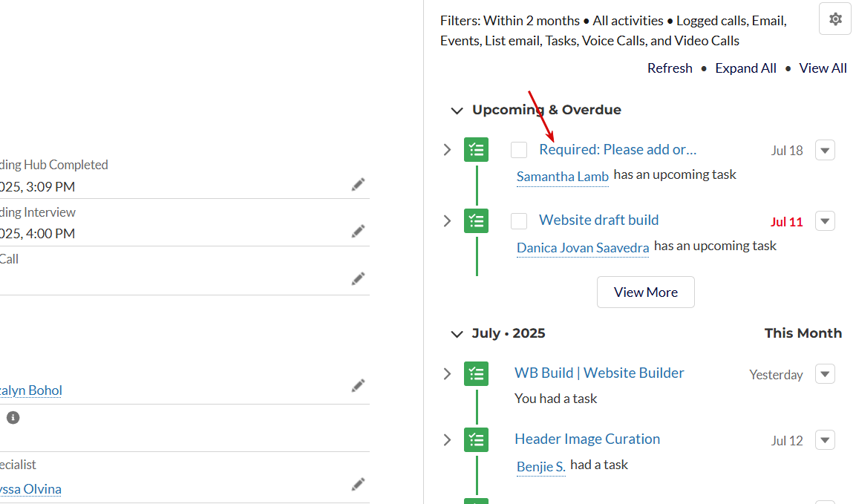Collapse the July 2025 section
Screen dimensions: 856x504
pyautogui.click(x=457, y=334)
